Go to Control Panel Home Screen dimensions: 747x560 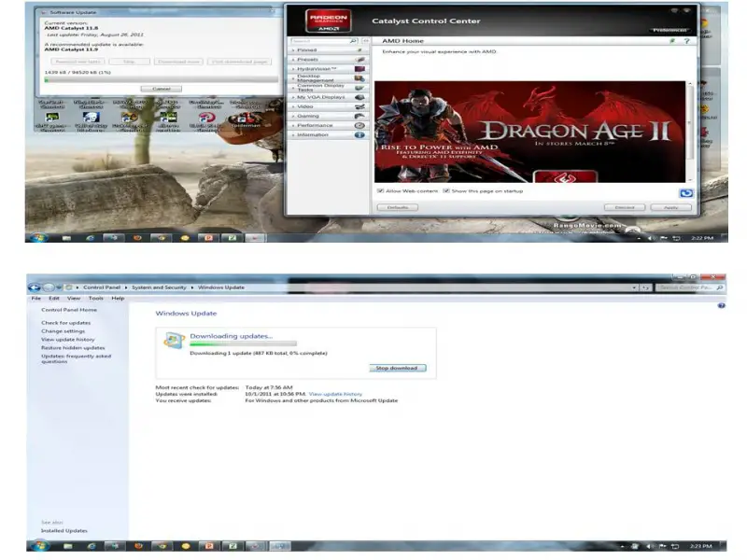tap(69, 310)
